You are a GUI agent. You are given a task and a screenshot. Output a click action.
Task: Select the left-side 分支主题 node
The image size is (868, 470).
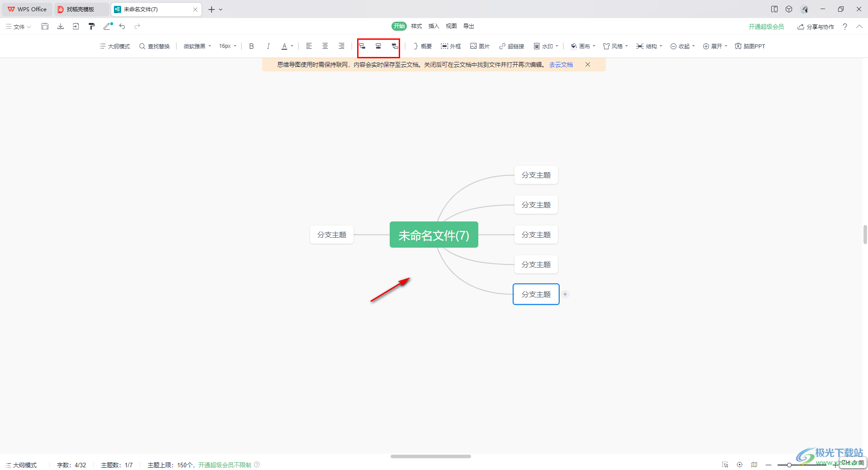point(332,235)
